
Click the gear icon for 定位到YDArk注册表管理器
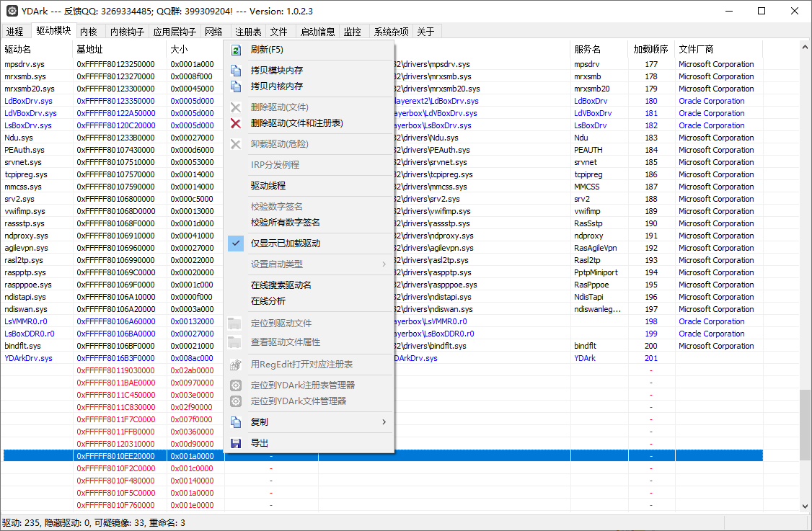(235, 385)
